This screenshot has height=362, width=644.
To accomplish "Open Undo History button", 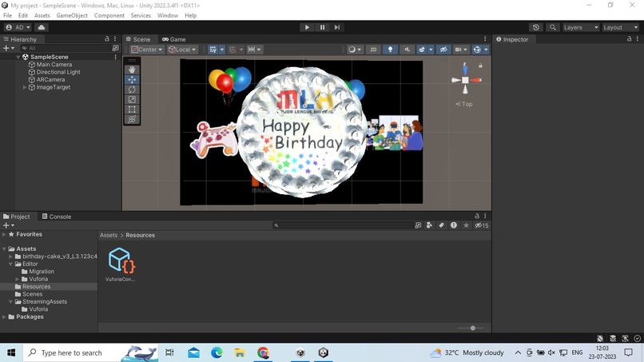I will pyautogui.click(x=536, y=27).
